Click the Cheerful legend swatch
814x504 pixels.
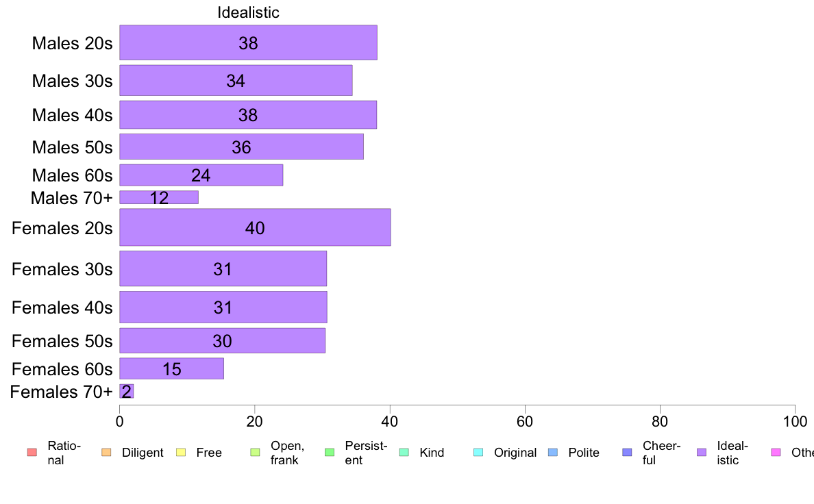627,453
